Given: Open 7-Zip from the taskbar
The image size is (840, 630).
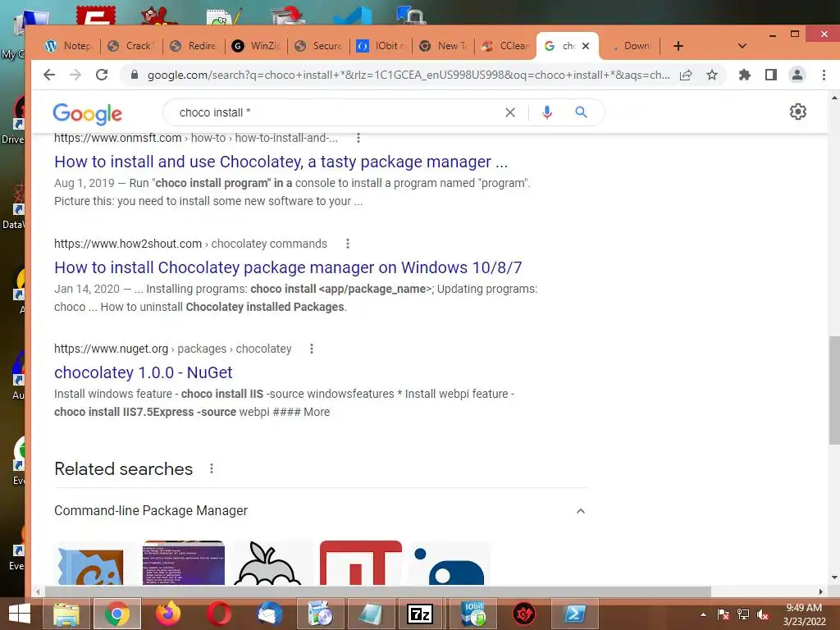Looking at the screenshot, I should point(421,614).
